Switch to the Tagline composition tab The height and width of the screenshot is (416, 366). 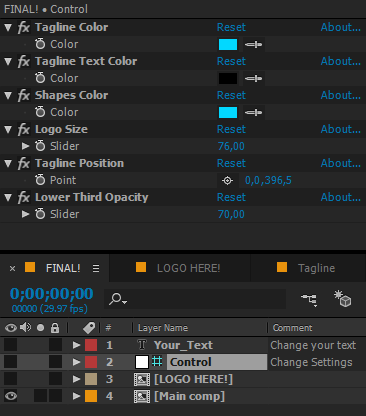[306, 268]
